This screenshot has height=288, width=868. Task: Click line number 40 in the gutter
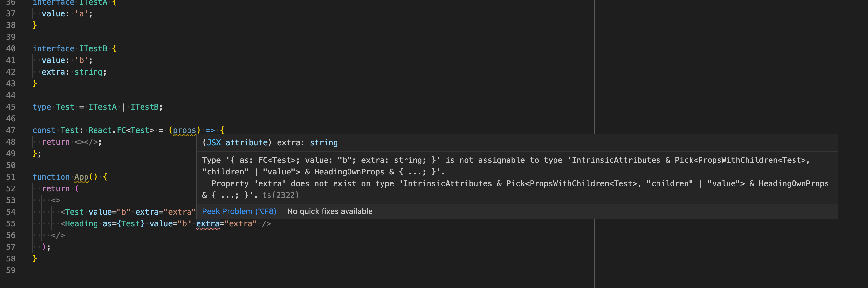point(11,49)
